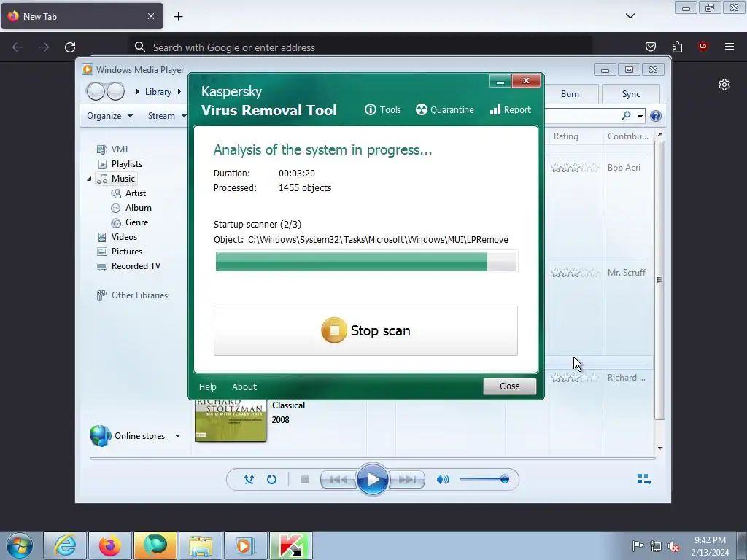Switch Media Player to Now Playing
Viewport: 747px width, 560px height.
[644, 479]
